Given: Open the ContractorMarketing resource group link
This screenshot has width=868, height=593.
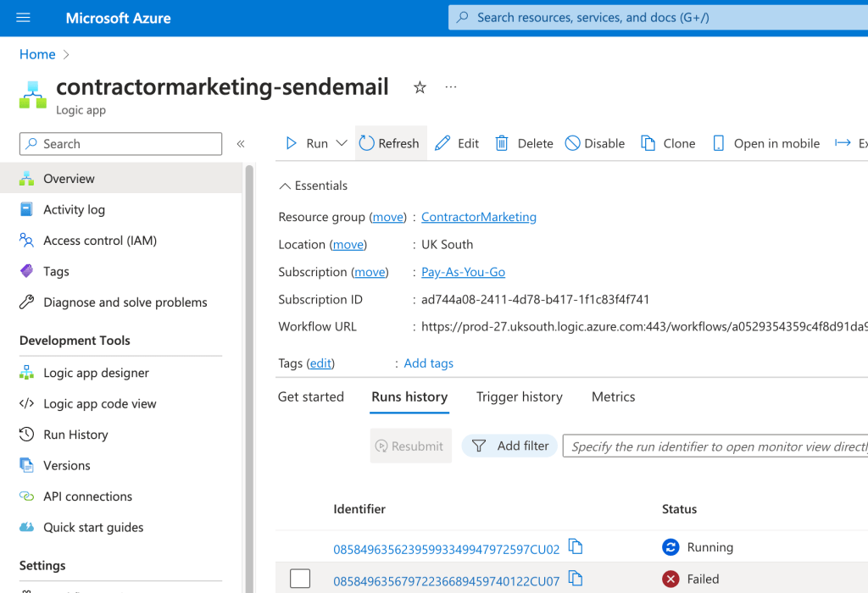Looking at the screenshot, I should coord(479,217).
